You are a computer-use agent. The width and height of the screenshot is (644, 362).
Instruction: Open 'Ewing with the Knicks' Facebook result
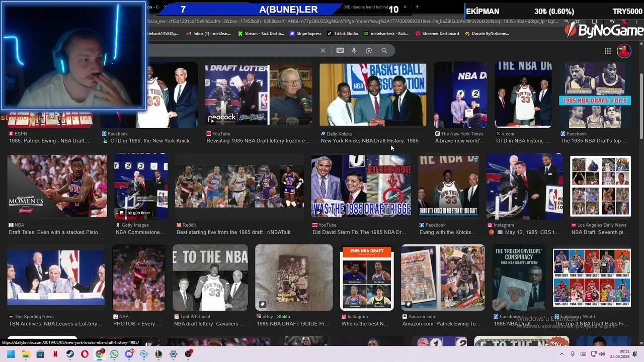[x=448, y=232]
